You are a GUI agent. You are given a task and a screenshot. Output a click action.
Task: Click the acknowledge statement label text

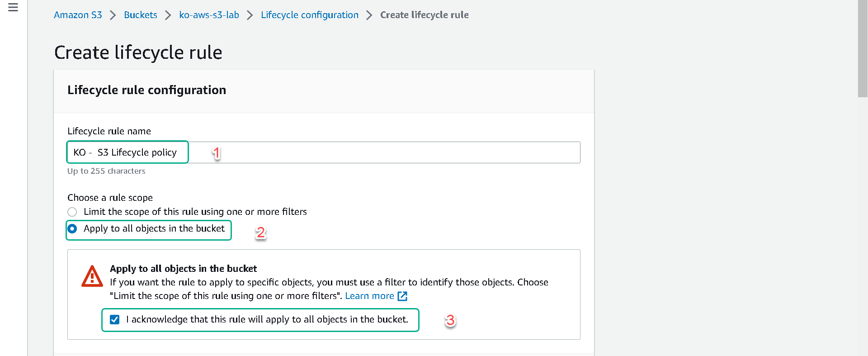(x=267, y=319)
